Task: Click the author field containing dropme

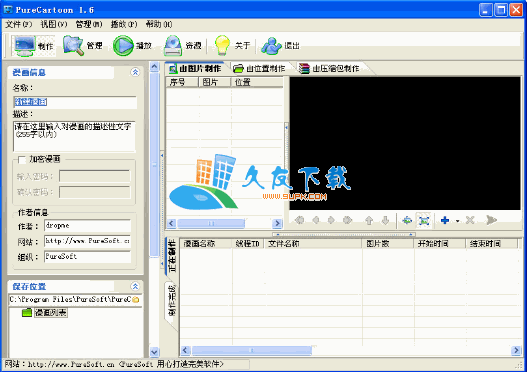Action: pos(87,225)
